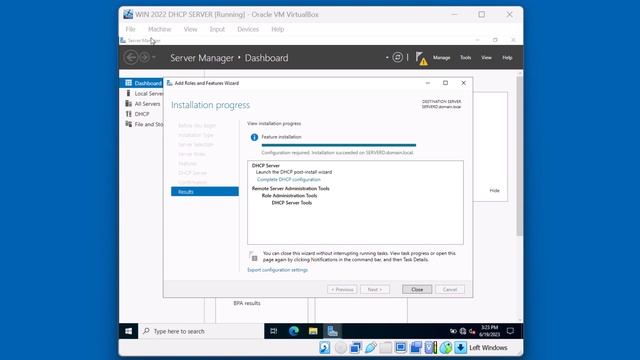640x360 pixels.
Task: Launch Microsoft Edge from taskbar
Action: (293, 331)
